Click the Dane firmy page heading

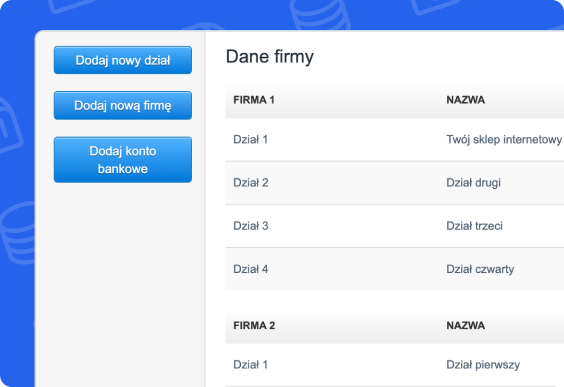pyautogui.click(x=270, y=57)
